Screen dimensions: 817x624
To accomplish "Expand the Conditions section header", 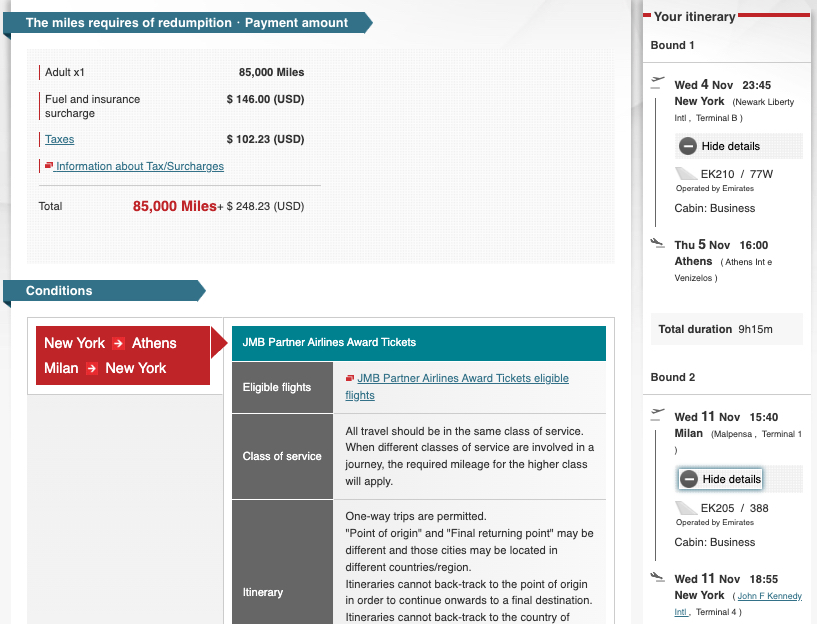I will 60,290.
